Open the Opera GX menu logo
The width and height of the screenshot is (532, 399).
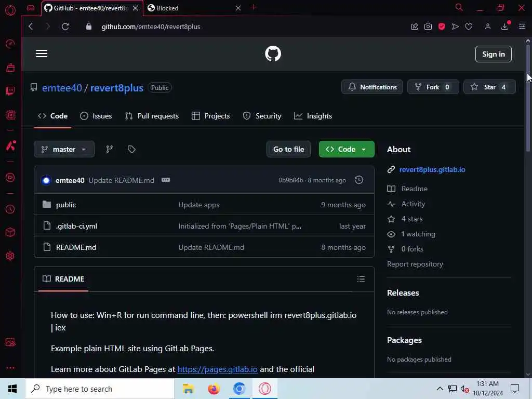10,10
